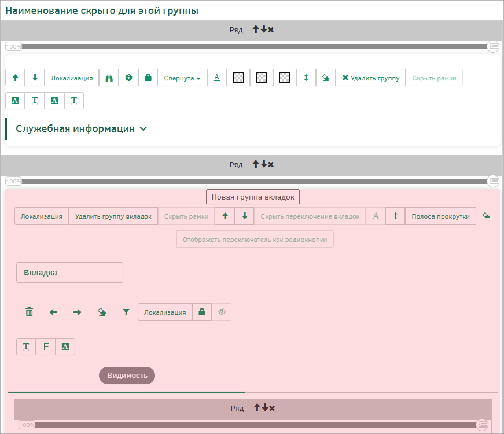
Task: Click the info circle icon
Action: click(129, 78)
